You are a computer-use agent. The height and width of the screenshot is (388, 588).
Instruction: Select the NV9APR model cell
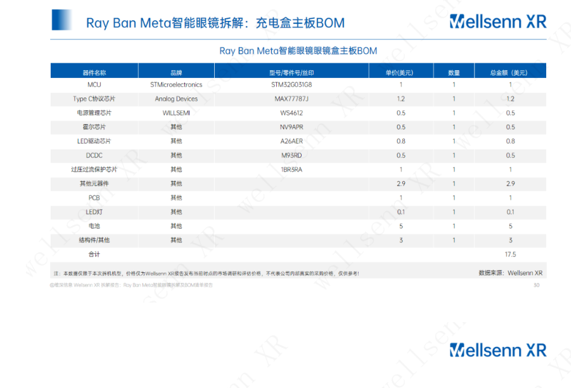click(291, 127)
